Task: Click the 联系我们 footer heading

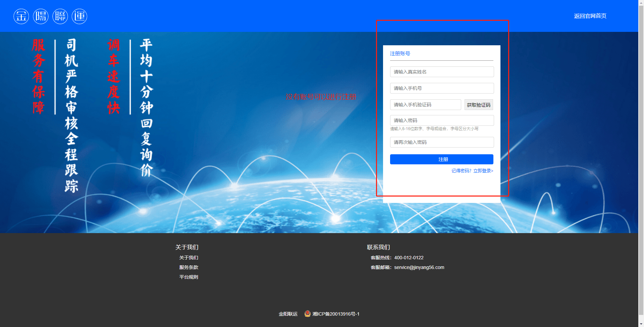Action: click(378, 247)
